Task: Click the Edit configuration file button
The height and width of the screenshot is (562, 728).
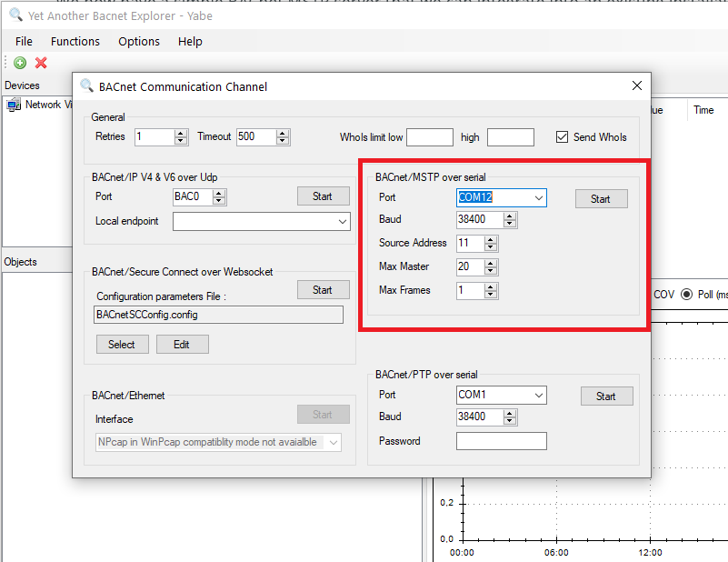Action: point(183,344)
